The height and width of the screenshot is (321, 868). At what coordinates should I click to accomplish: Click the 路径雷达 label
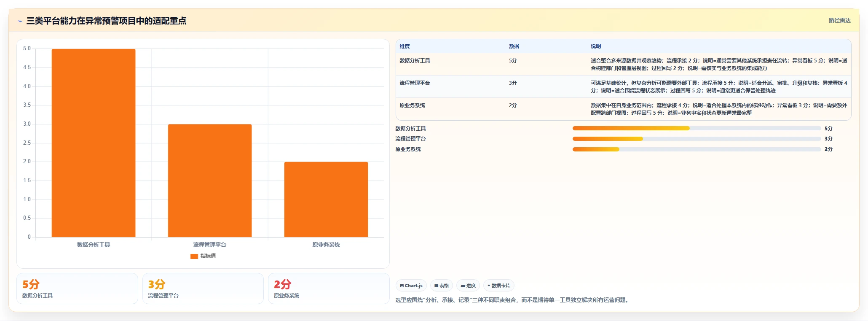pyautogui.click(x=839, y=20)
